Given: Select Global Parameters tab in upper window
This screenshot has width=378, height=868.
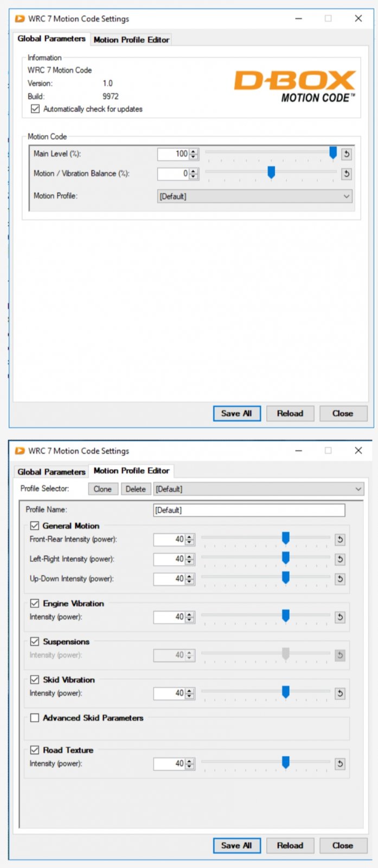Looking at the screenshot, I should [52, 39].
